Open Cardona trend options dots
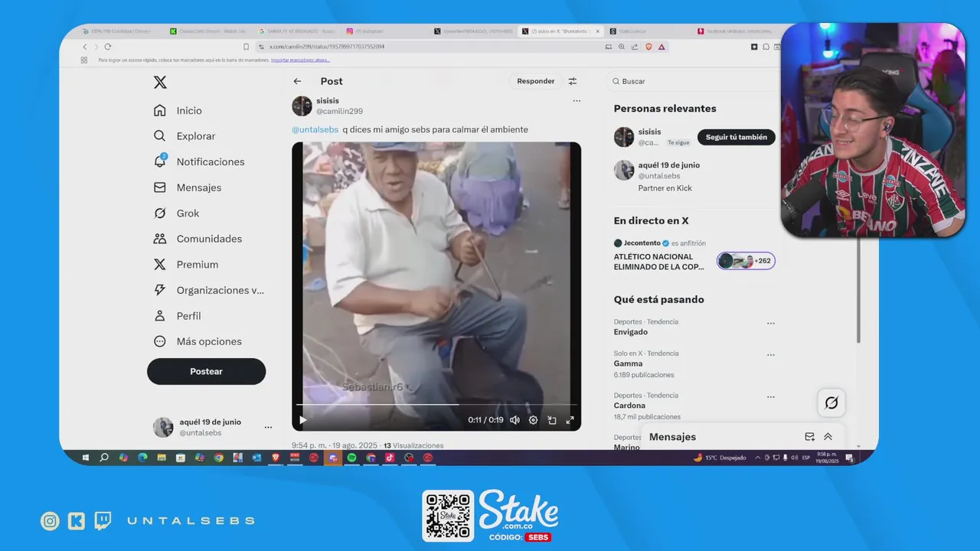The height and width of the screenshot is (551, 980). 771,397
